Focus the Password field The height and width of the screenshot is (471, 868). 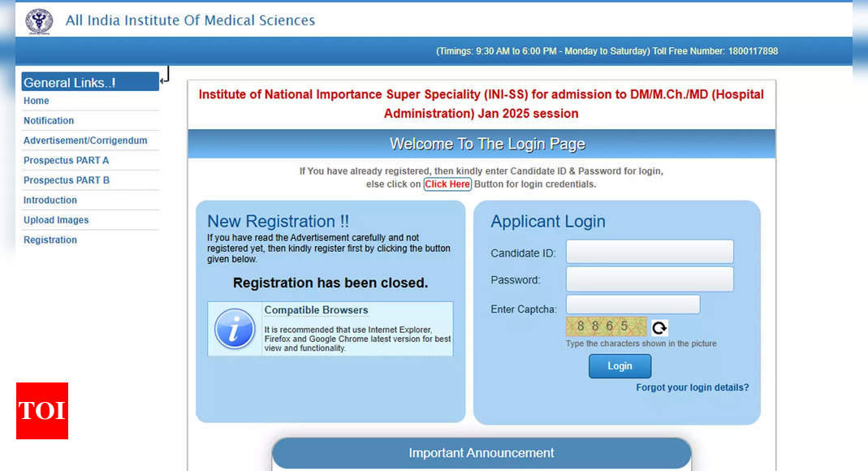coord(650,279)
